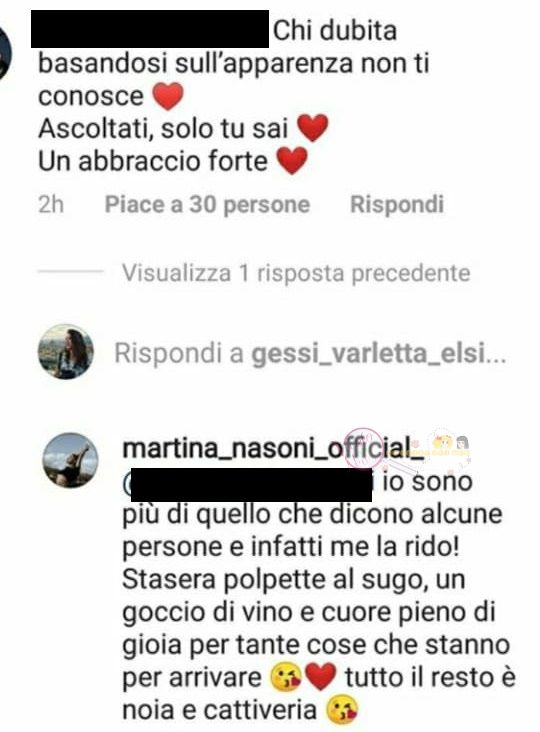Click the "Rispondi" link under the comment

[397, 204]
